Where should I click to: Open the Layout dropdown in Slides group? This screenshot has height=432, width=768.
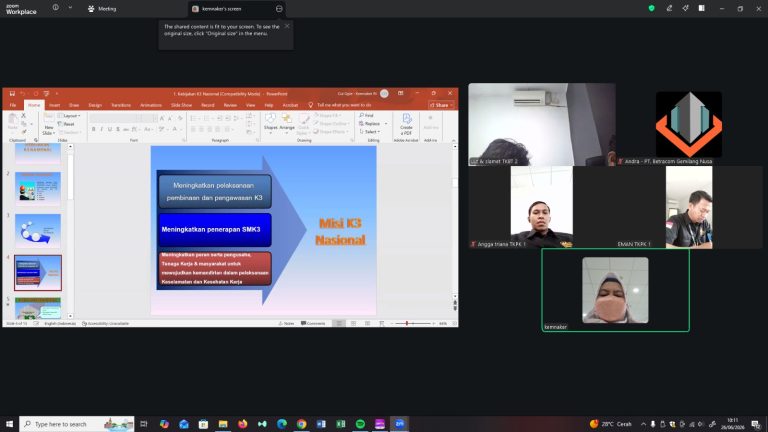[69, 116]
